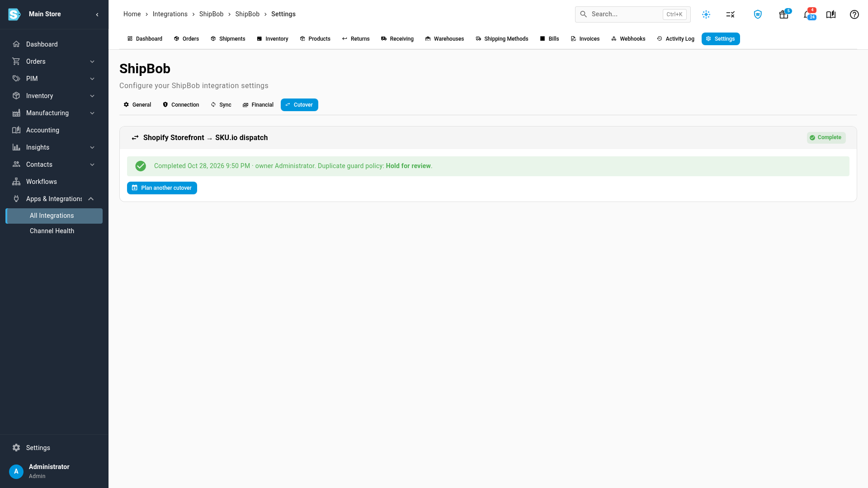Collapse the sidebar with the chevron arrow

click(97, 14)
